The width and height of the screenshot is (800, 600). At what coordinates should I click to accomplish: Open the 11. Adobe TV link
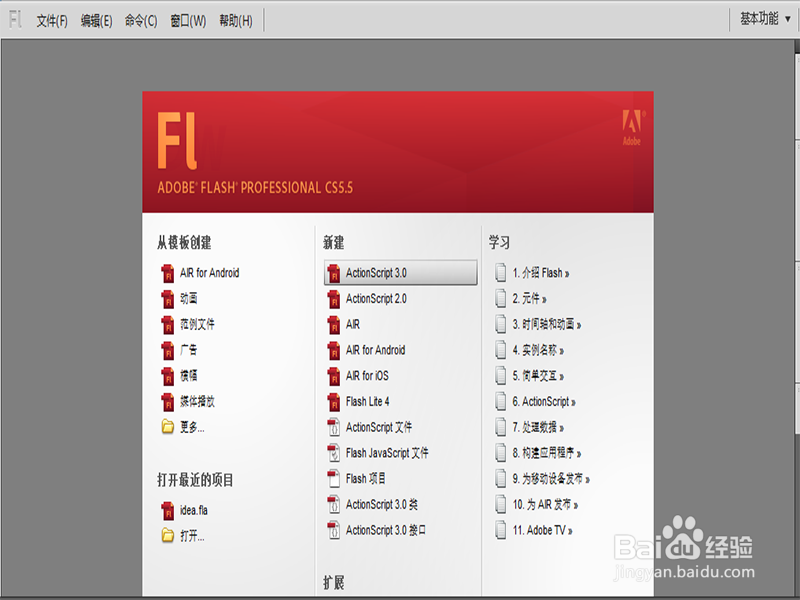pyautogui.click(x=543, y=530)
